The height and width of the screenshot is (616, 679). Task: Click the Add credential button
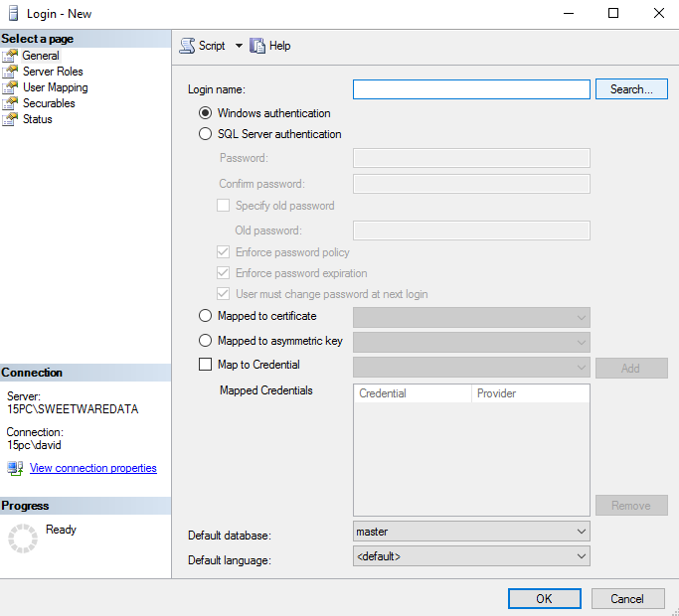(631, 368)
